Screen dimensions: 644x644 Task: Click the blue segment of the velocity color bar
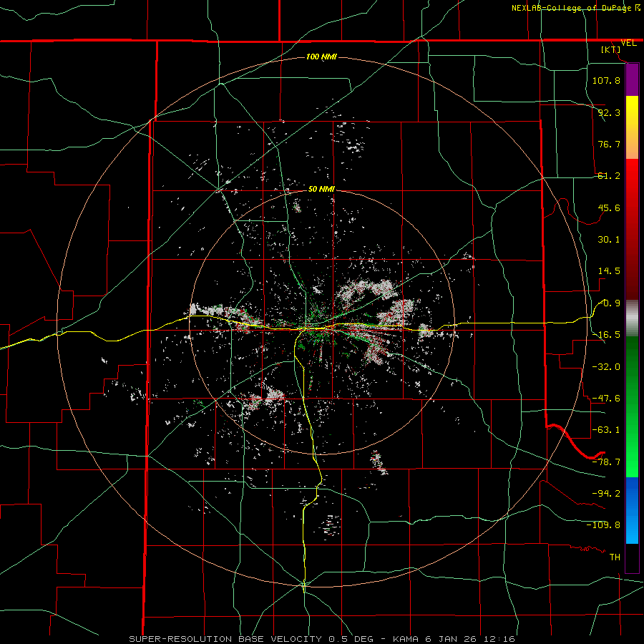tap(632, 510)
